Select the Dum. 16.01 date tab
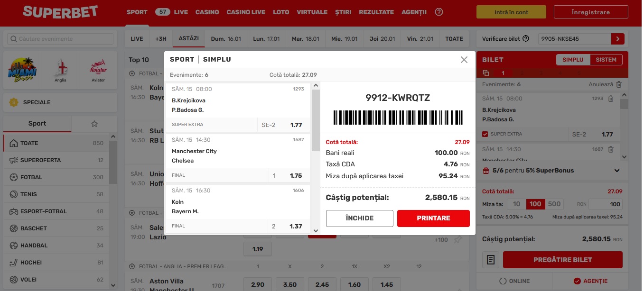The height and width of the screenshot is (291, 644). click(226, 39)
